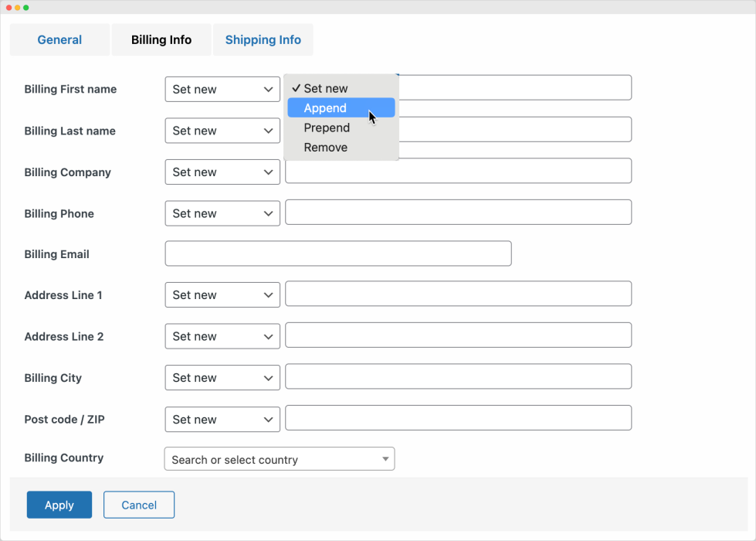This screenshot has width=756, height=541.
Task: Click the Cancel button
Action: point(139,505)
